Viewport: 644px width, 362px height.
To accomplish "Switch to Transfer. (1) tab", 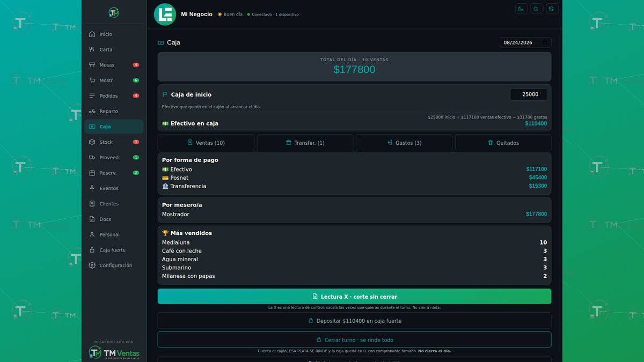I will tap(305, 143).
